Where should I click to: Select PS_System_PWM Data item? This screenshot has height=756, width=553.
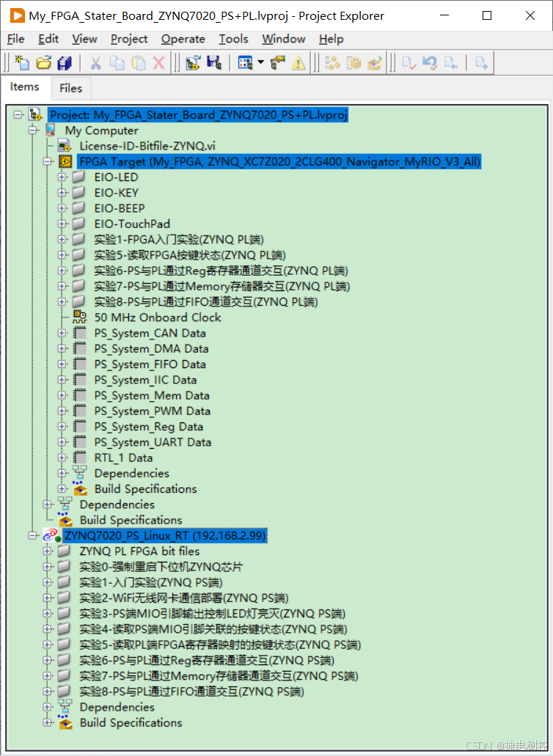153,411
